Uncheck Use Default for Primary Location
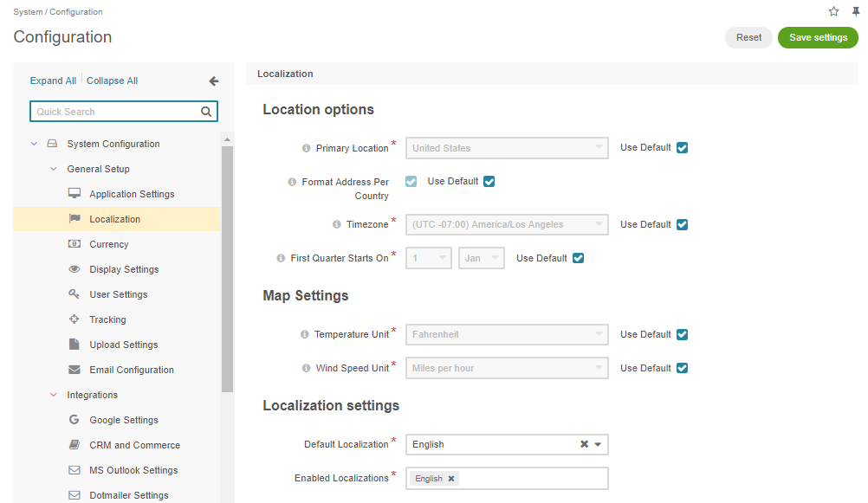Screen dimensions: 868x503 pos(682,148)
